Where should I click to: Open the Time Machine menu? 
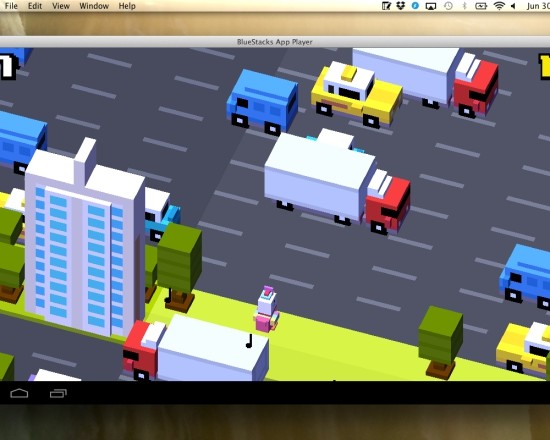coord(448,6)
